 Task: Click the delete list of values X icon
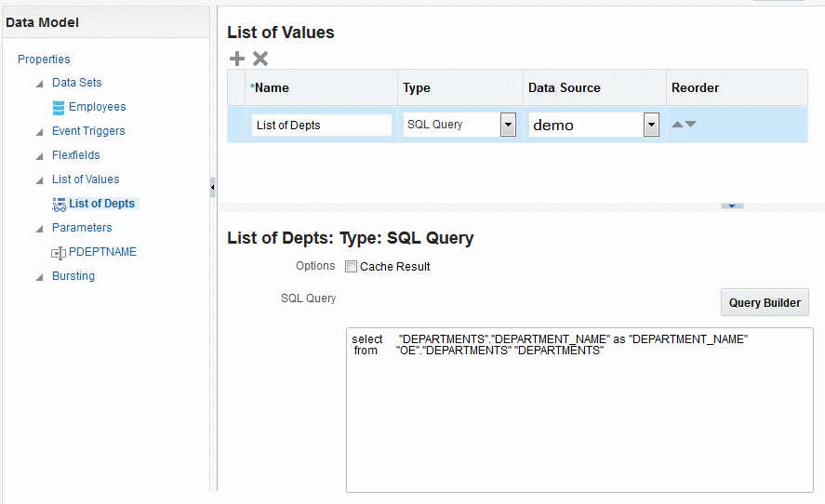pos(260,59)
